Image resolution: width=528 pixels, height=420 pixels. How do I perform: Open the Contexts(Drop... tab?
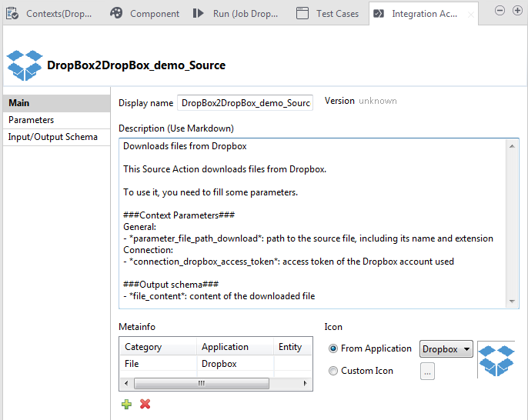tap(49, 14)
